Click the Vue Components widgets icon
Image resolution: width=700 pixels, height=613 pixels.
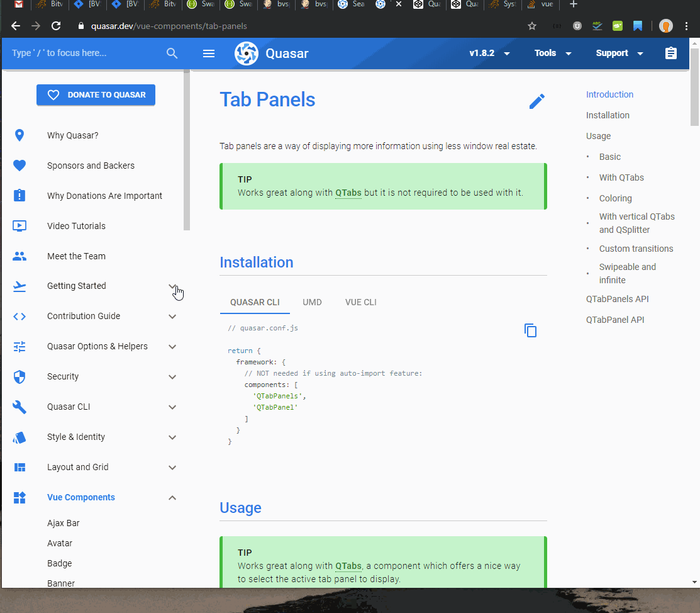(19, 497)
